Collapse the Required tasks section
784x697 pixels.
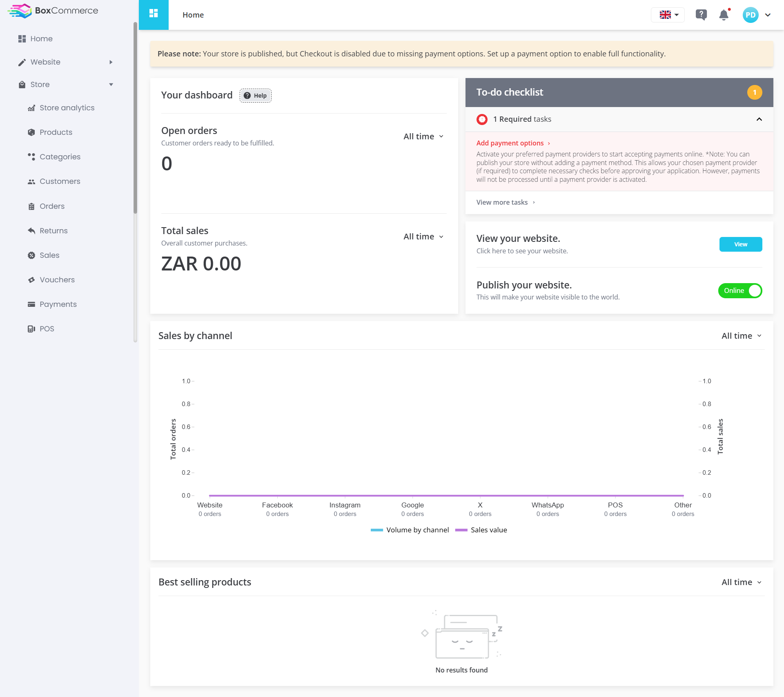[x=759, y=119]
